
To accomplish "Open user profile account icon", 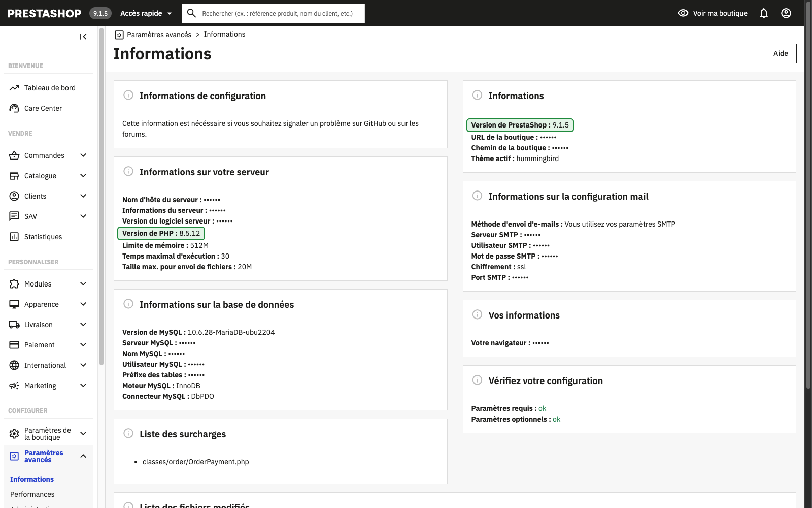I will coord(786,13).
